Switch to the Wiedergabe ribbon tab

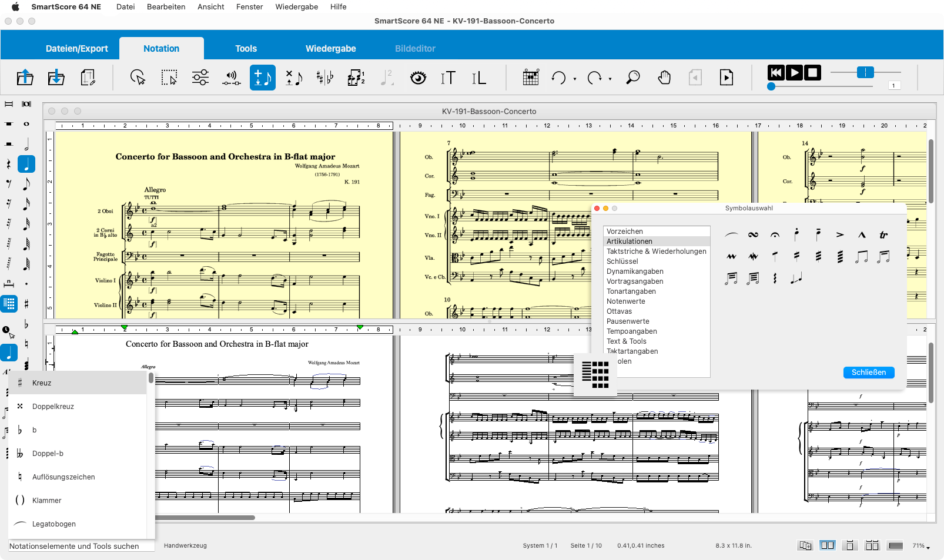(330, 49)
